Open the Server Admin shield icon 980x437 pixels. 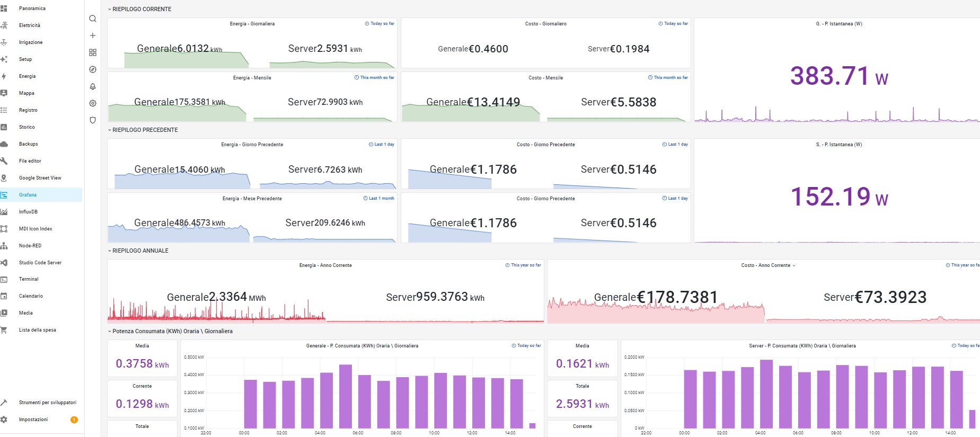(x=93, y=120)
